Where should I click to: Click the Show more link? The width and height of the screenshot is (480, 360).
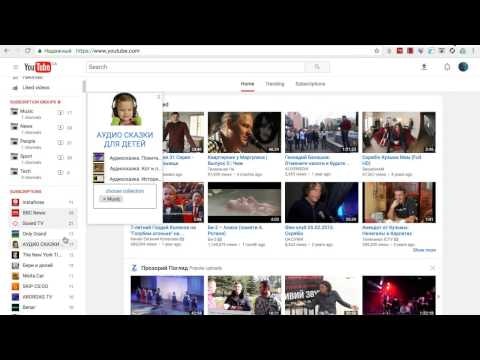[424, 250]
